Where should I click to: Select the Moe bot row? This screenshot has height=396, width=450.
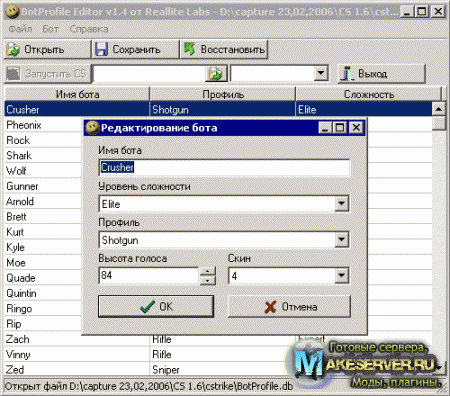coord(43,263)
